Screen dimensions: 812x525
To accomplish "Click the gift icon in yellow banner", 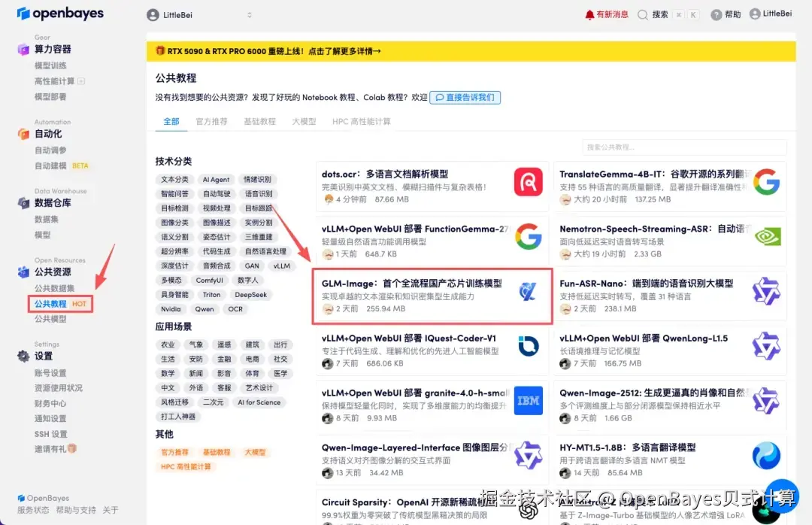I will pyautogui.click(x=160, y=51).
